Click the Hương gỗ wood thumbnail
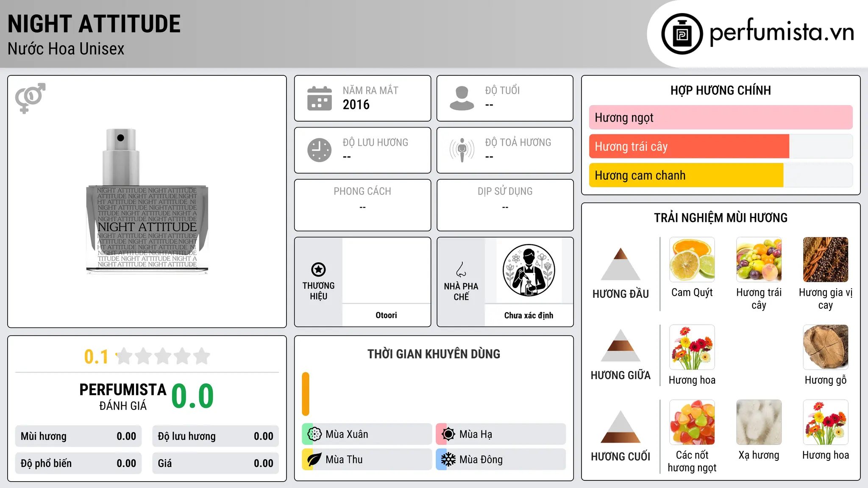Screen dimensions: 868x488 click(826, 347)
